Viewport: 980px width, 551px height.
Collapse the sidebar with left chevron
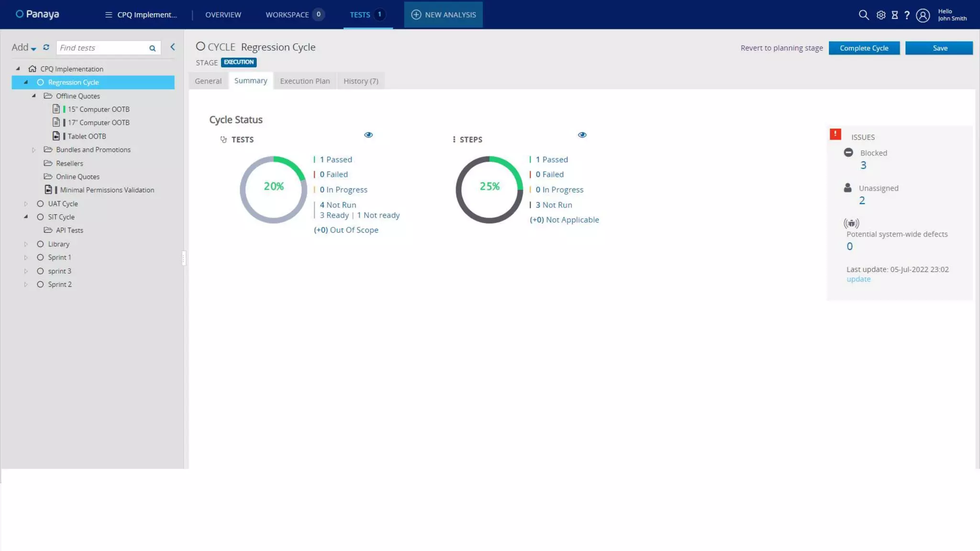pos(173,47)
